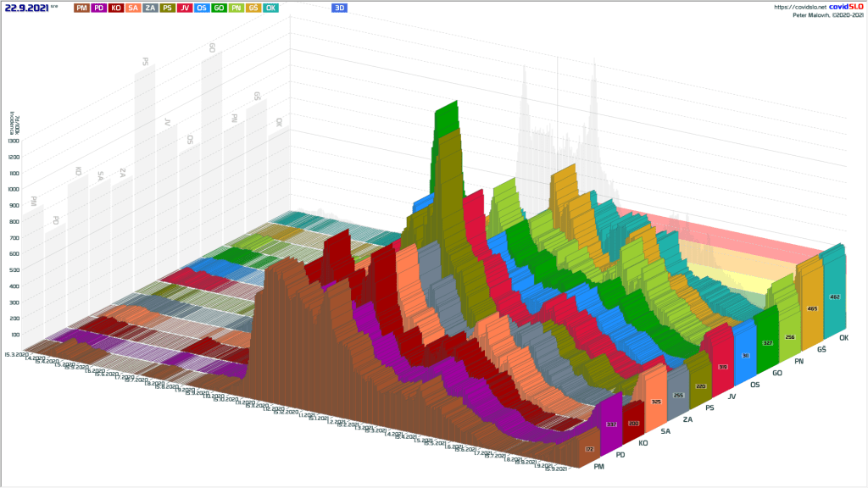
Task: Hit the teal OK region button
Action: tap(270, 8)
